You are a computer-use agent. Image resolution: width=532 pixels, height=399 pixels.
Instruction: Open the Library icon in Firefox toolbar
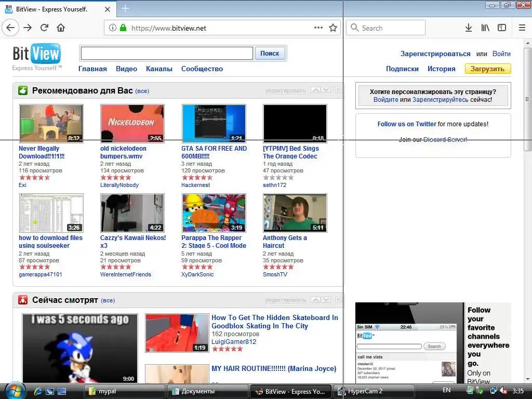click(485, 28)
